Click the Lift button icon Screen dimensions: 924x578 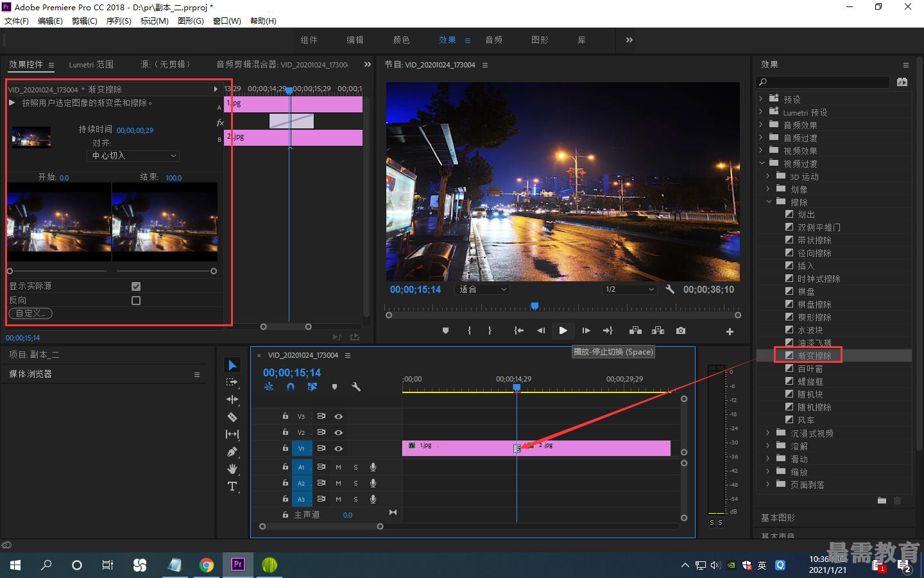635,331
